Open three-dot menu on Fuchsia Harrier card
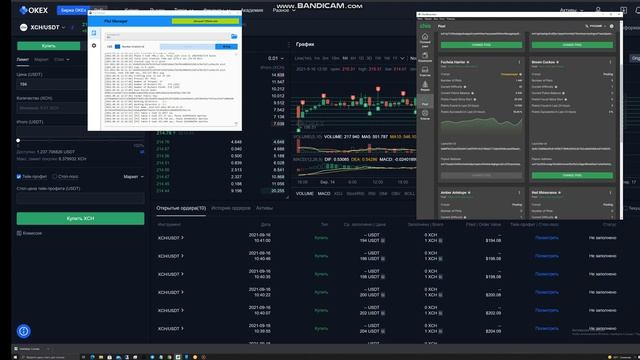The image size is (640, 360). tap(519, 62)
